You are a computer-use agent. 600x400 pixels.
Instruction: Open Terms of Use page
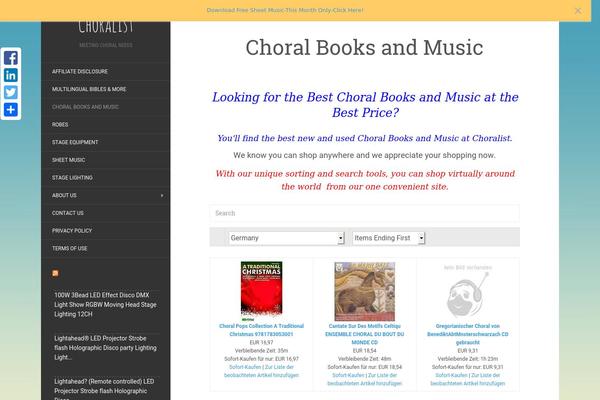tap(70, 248)
